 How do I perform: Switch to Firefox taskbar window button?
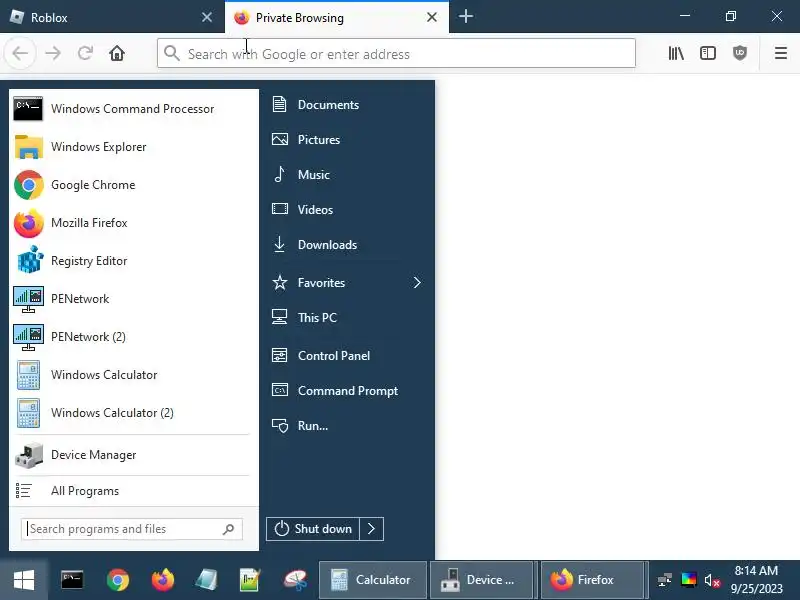coord(593,580)
